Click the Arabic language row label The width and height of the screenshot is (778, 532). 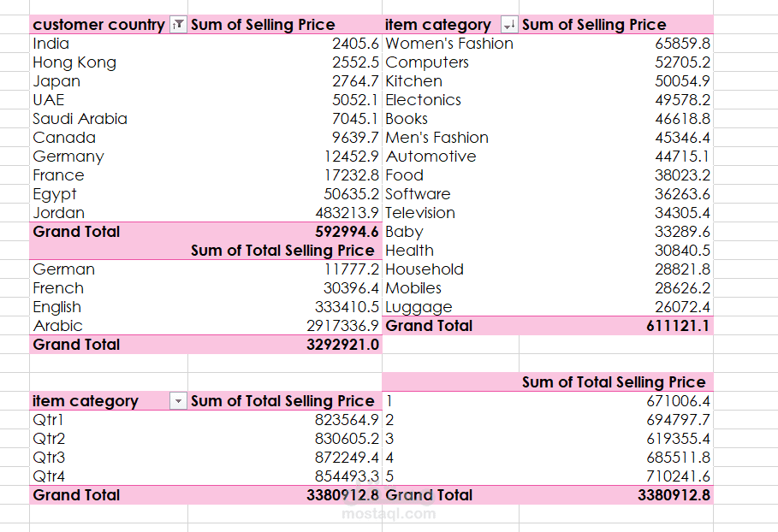(58, 326)
